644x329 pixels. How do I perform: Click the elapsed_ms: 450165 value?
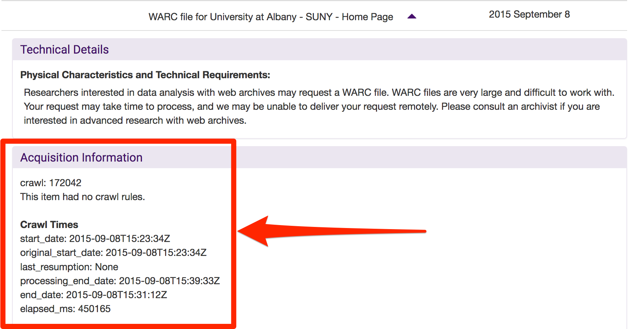(65, 309)
